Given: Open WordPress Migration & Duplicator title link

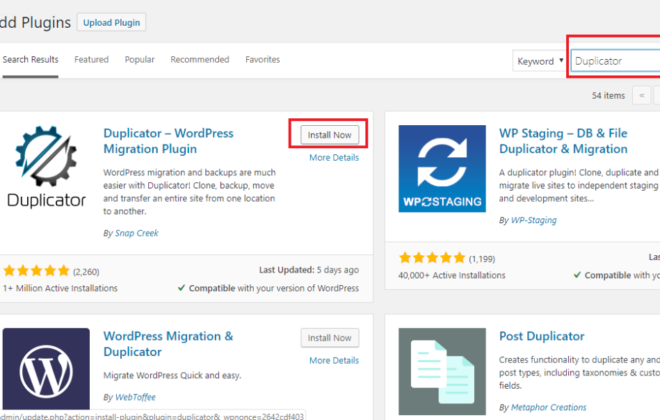Looking at the screenshot, I should (x=168, y=344).
